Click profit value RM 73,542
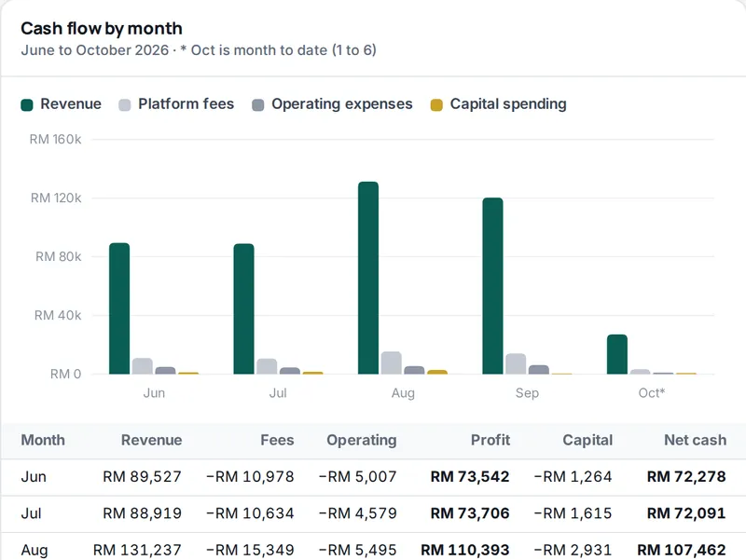Screen dimensions: 746x560 coord(470,477)
